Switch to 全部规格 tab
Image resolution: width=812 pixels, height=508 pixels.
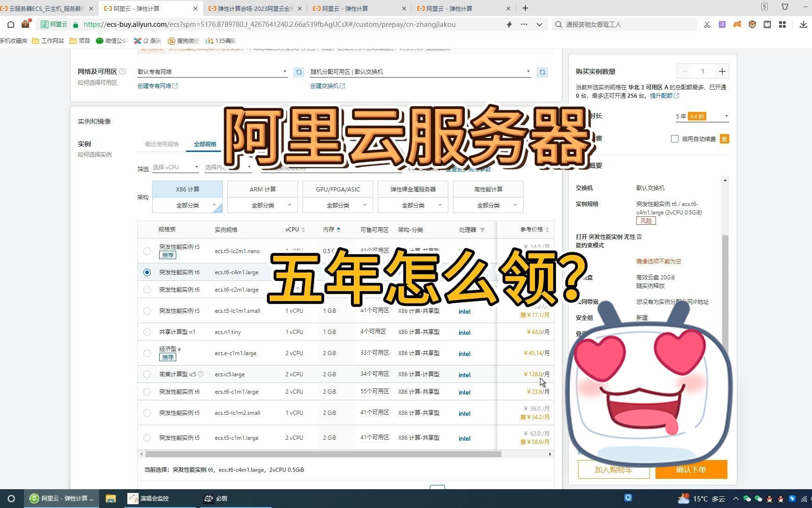click(205, 144)
